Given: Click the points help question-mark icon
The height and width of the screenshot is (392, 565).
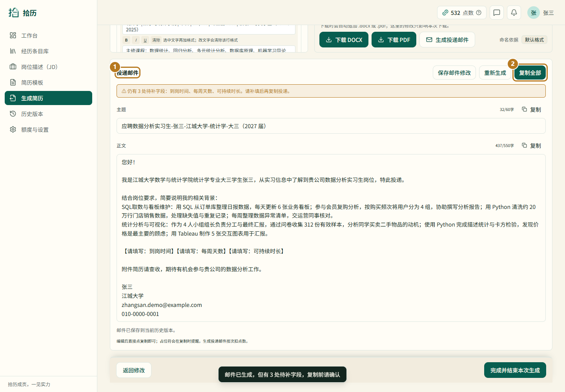Looking at the screenshot, I should click(x=479, y=13).
